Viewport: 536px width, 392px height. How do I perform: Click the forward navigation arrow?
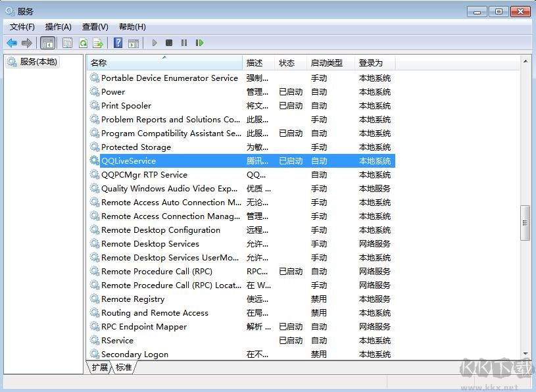click(x=26, y=42)
